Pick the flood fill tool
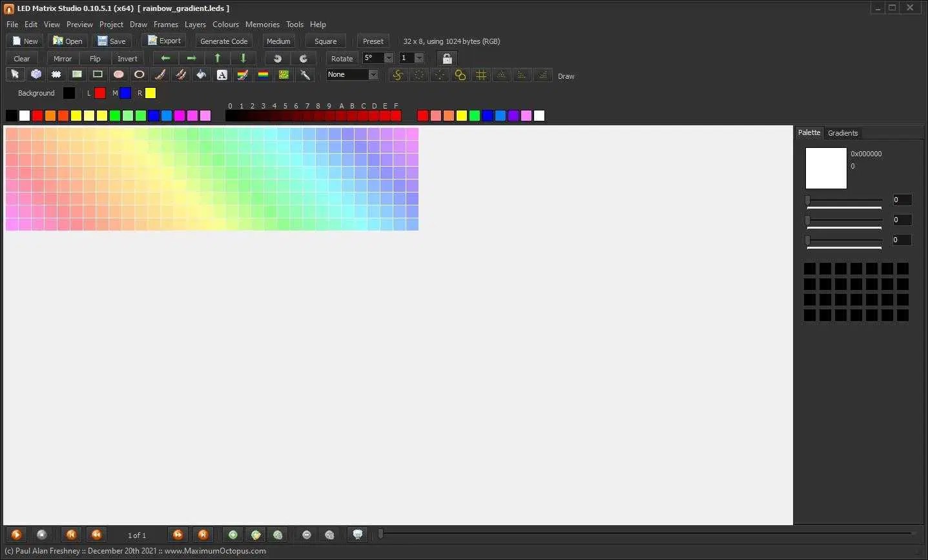The height and width of the screenshot is (560, 928). pos(201,75)
